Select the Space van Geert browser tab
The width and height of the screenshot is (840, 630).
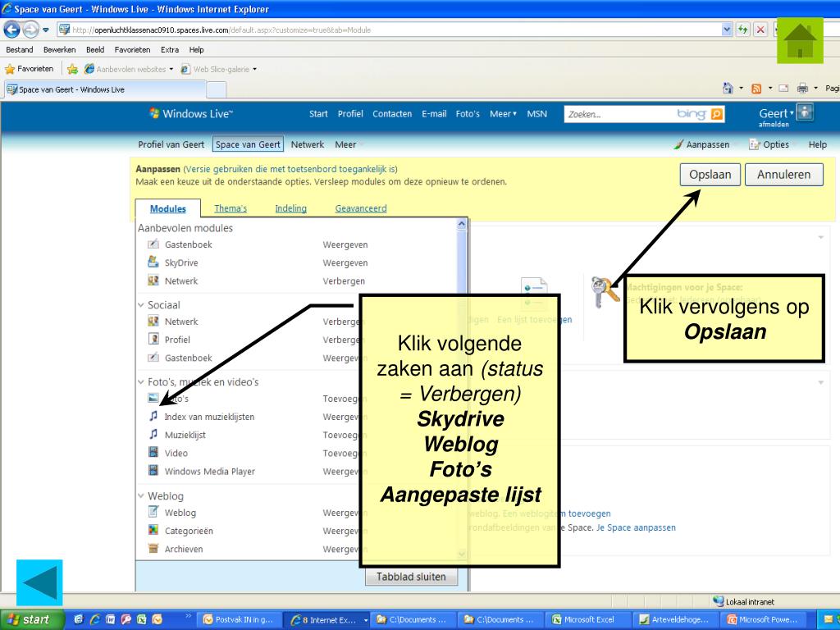(x=105, y=89)
